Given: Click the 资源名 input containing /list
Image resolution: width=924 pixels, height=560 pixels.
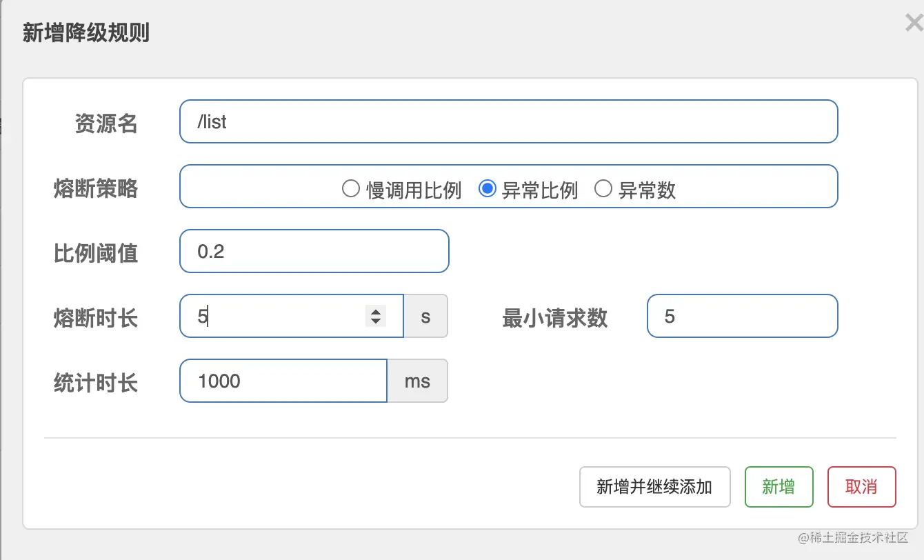Looking at the screenshot, I should coord(508,122).
